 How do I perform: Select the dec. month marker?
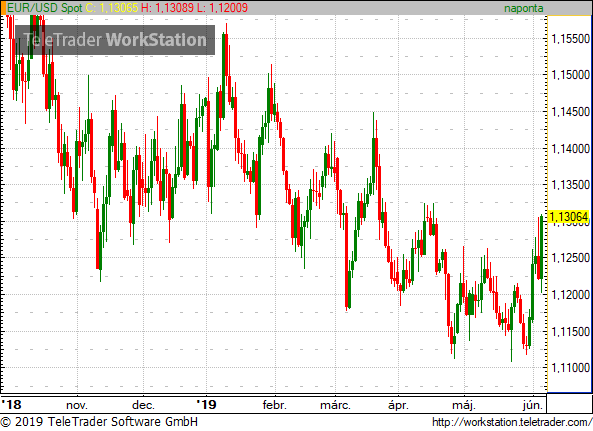(143, 405)
